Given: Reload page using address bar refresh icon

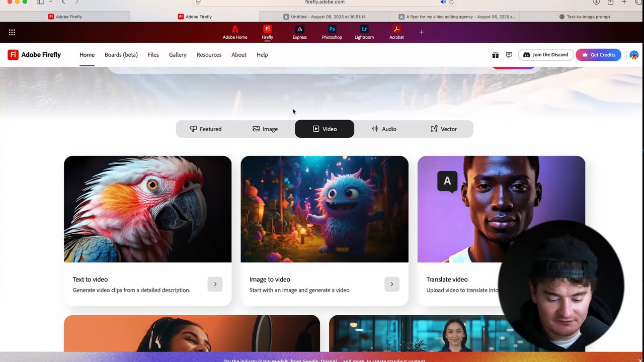Looking at the screenshot, I should pos(451,2).
